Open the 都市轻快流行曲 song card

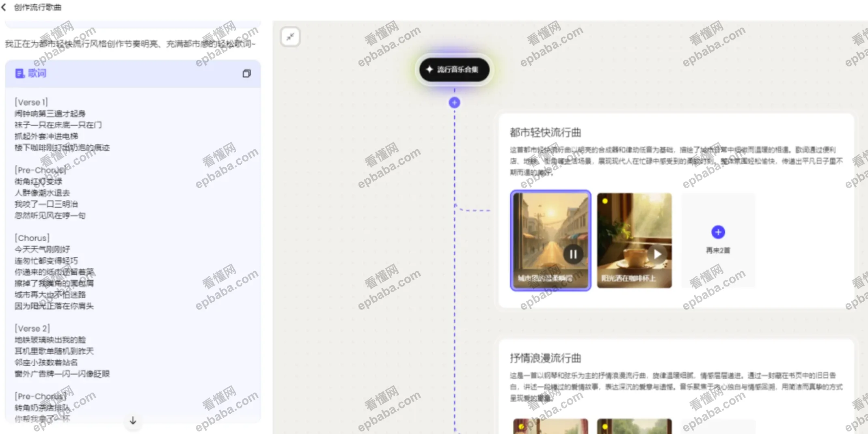point(545,133)
